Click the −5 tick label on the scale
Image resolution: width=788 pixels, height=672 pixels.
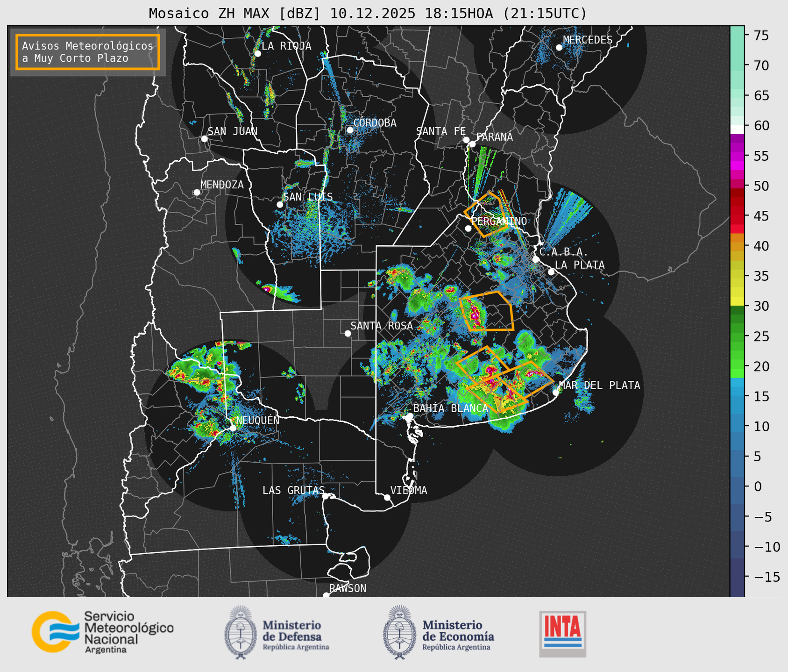point(762,516)
